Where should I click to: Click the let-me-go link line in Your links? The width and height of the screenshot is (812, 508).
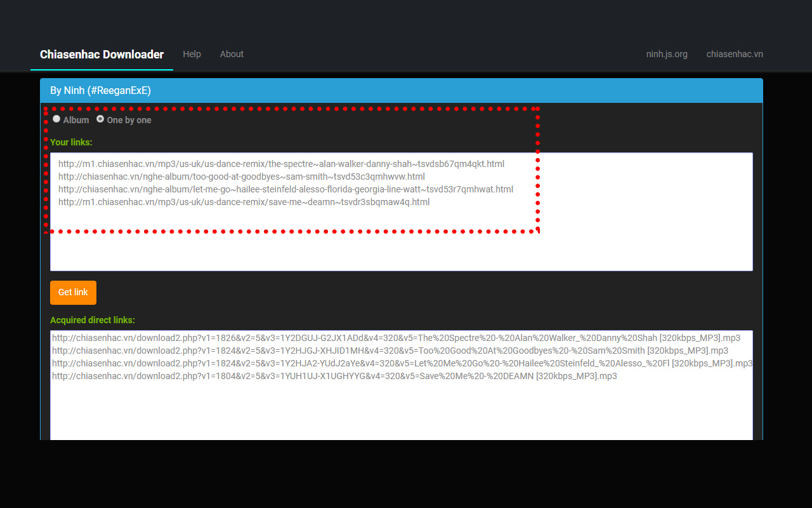coord(285,189)
